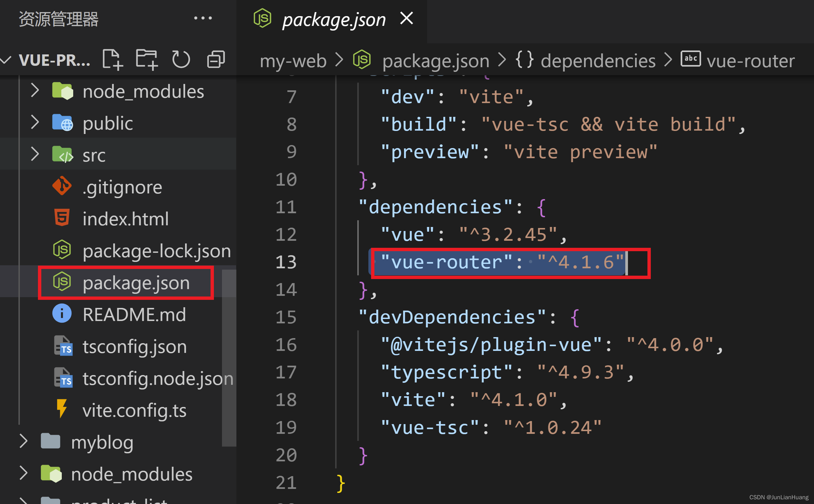Open tsconfig.node.json in the explorer
The image size is (814, 504).
click(x=158, y=378)
